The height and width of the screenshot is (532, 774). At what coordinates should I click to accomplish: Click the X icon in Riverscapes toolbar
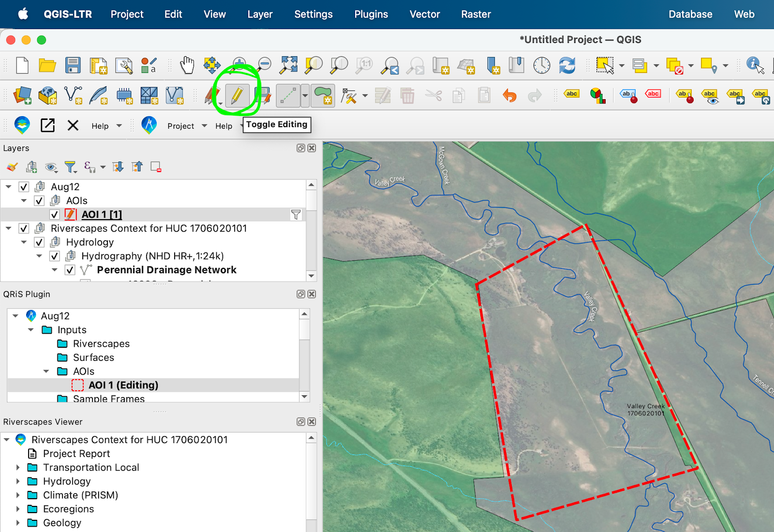[73, 126]
